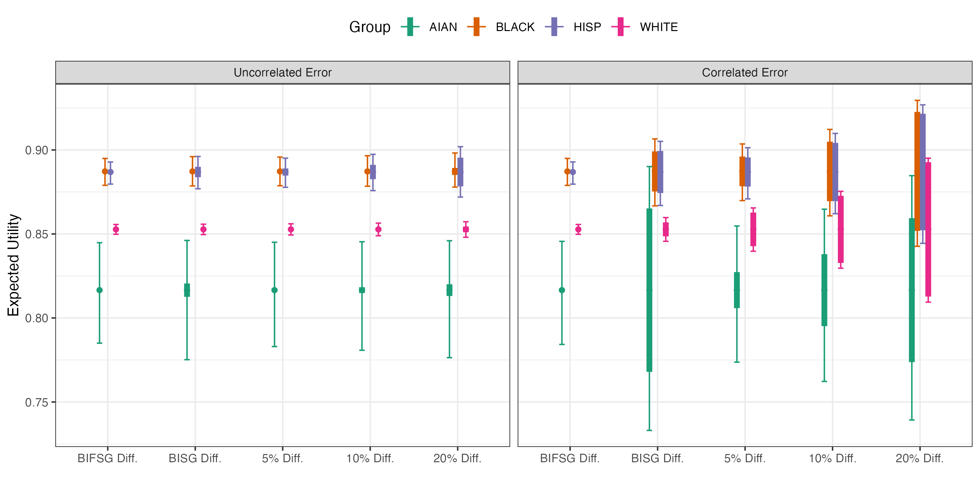Viewport: 980px width, 490px height.
Task: Click WHITE box at 20% Diff., Correlated panel
Action: point(928,229)
